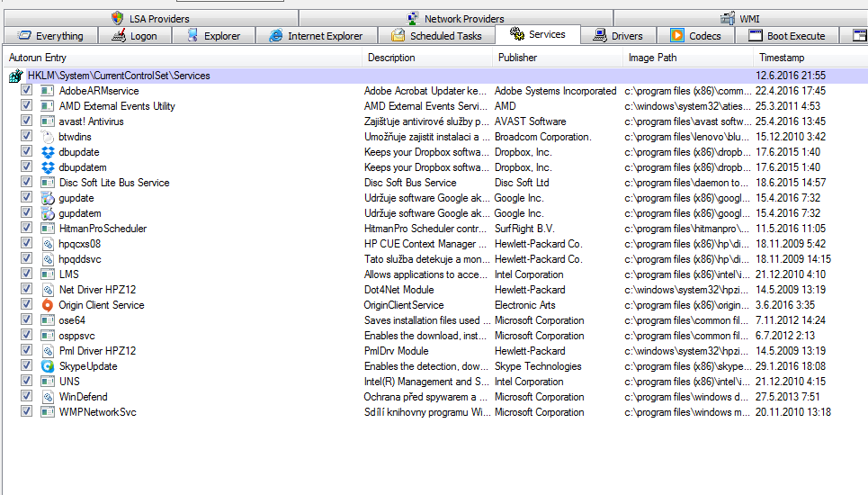Uncheck the AdobeARMservice autorun checkbox
868x495 pixels.
pyautogui.click(x=26, y=90)
